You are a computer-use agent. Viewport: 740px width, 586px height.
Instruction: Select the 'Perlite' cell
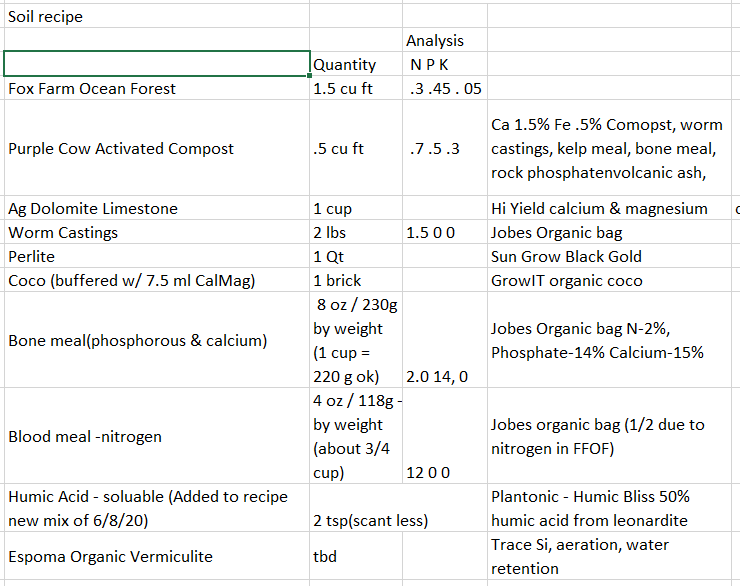pyautogui.click(x=156, y=256)
